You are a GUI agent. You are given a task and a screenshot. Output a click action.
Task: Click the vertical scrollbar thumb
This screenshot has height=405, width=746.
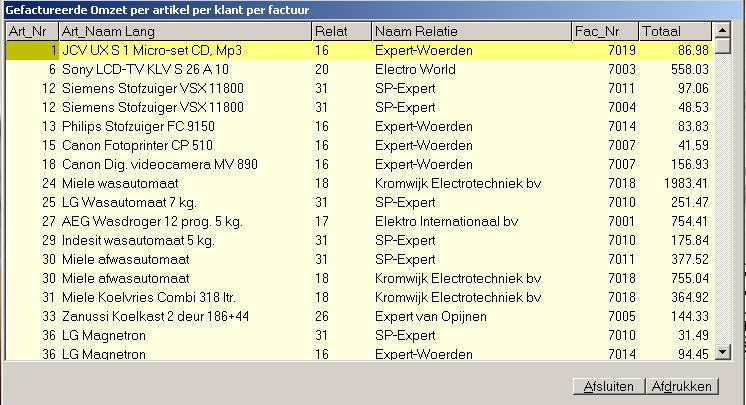point(722,46)
